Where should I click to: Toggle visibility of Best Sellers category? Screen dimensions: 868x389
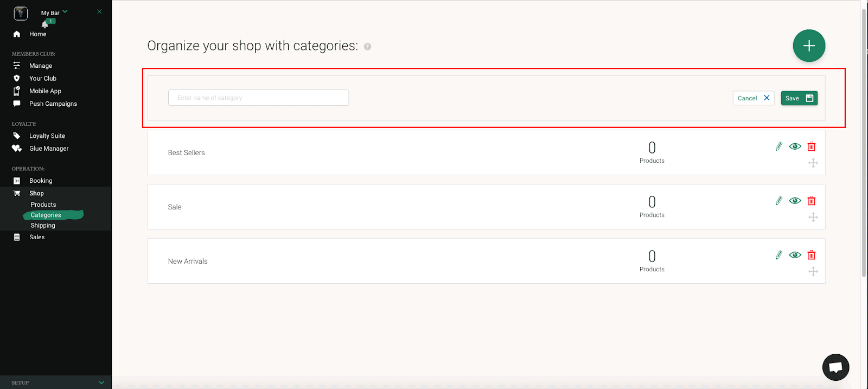pos(795,146)
